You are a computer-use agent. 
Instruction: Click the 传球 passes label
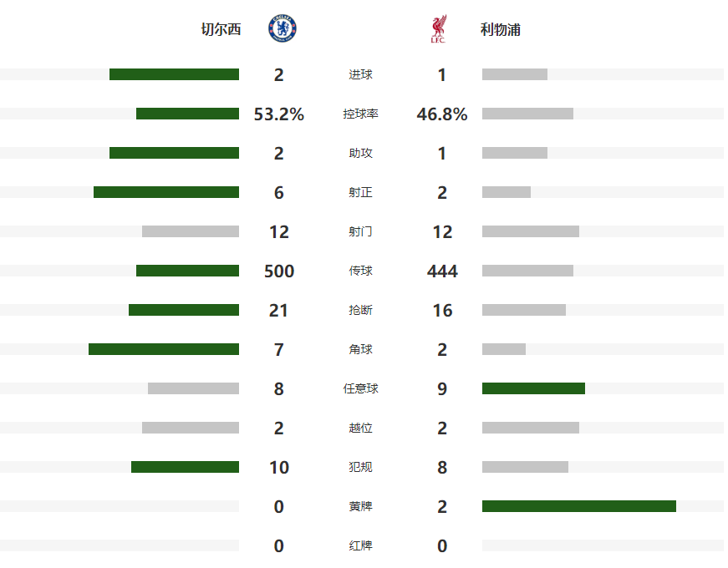coord(360,271)
